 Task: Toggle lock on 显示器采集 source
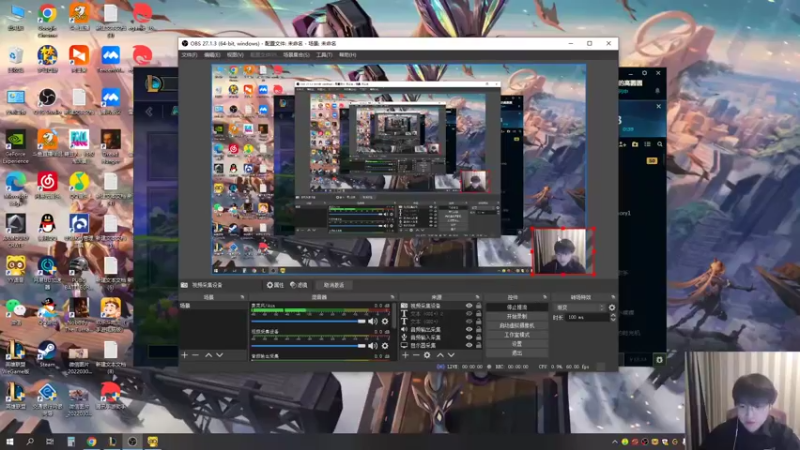[x=479, y=345]
